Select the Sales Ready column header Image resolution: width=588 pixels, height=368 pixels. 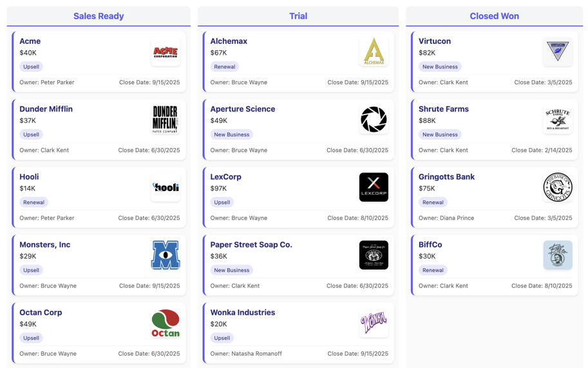(x=99, y=16)
